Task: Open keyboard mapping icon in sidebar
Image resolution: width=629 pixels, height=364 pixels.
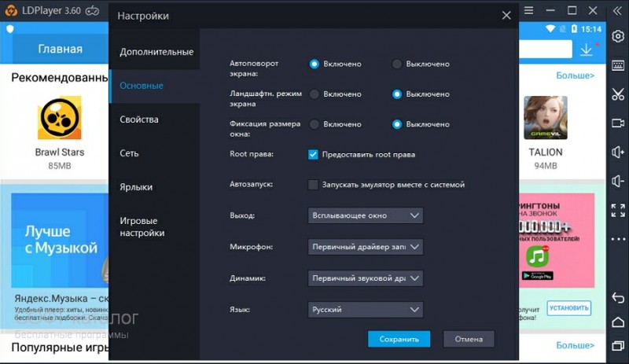Action: coord(618,65)
